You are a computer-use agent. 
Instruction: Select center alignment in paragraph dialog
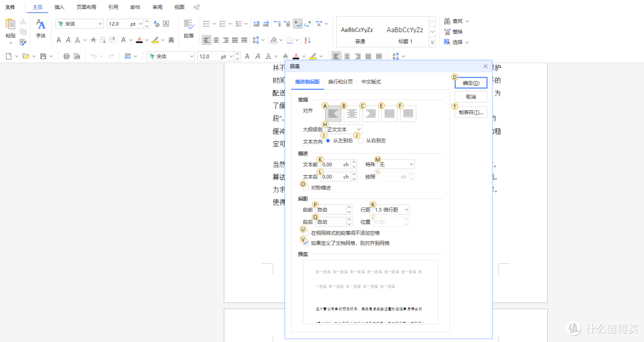click(352, 114)
